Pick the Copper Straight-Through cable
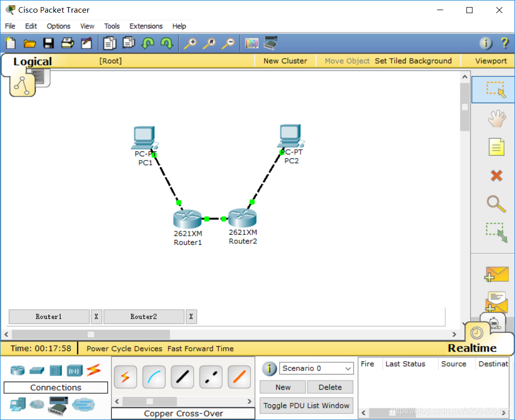The height and width of the screenshot is (420, 515). tap(182, 376)
